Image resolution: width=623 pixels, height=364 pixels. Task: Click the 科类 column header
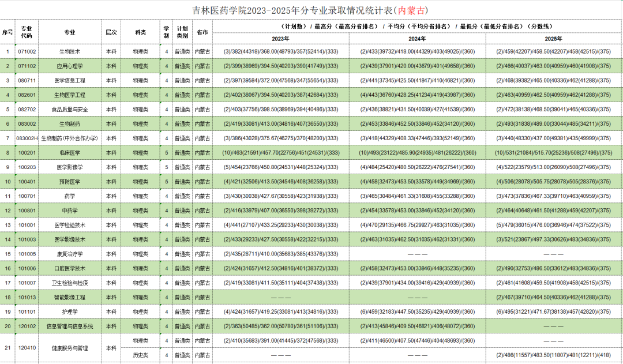(141, 32)
